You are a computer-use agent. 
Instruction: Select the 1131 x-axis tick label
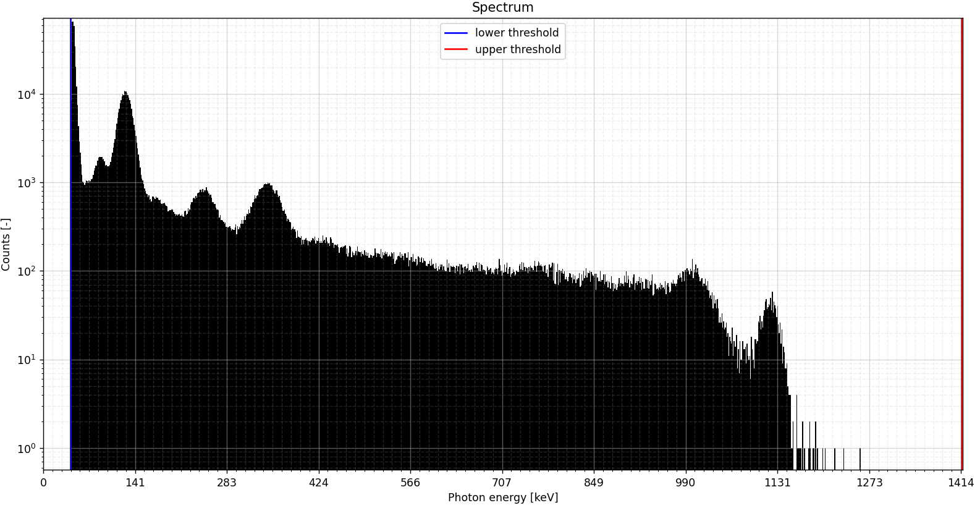click(x=777, y=483)
